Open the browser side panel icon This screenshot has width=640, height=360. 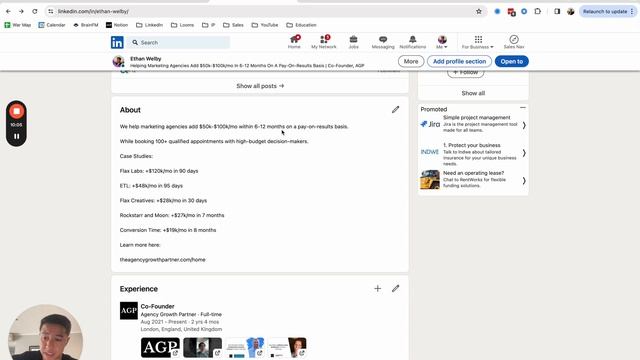click(557, 11)
